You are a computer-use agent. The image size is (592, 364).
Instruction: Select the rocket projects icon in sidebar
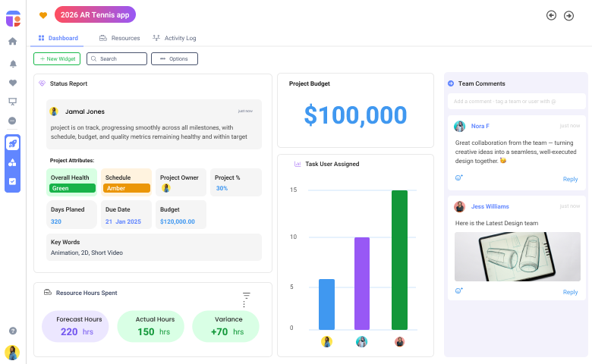pos(12,143)
